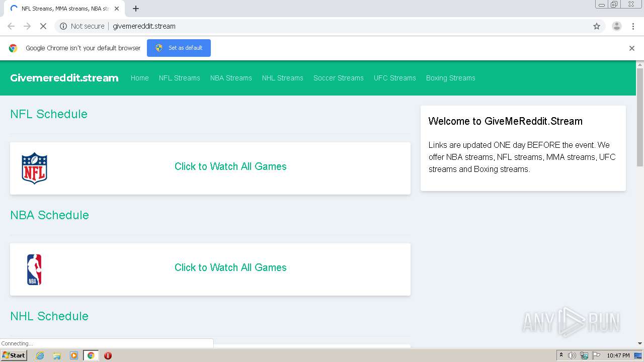
Task: Click the scrollbar up arrow
Action: click(x=640, y=64)
